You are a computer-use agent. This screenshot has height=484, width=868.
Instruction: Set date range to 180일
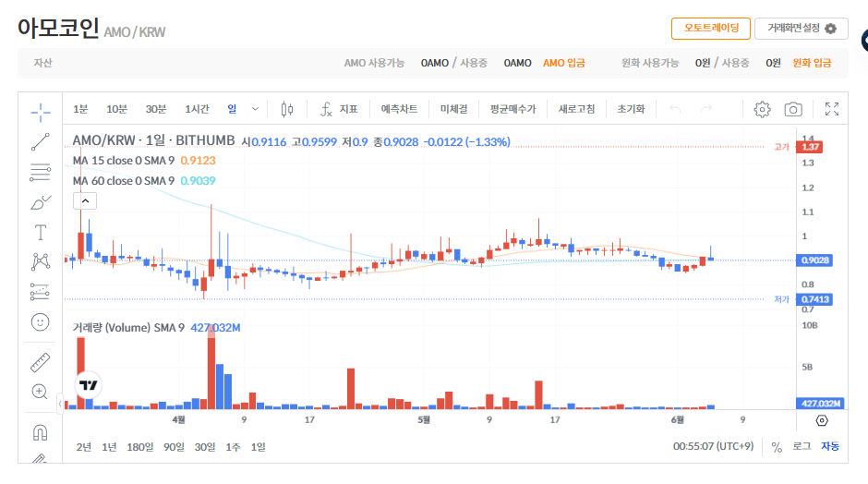point(140,447)
